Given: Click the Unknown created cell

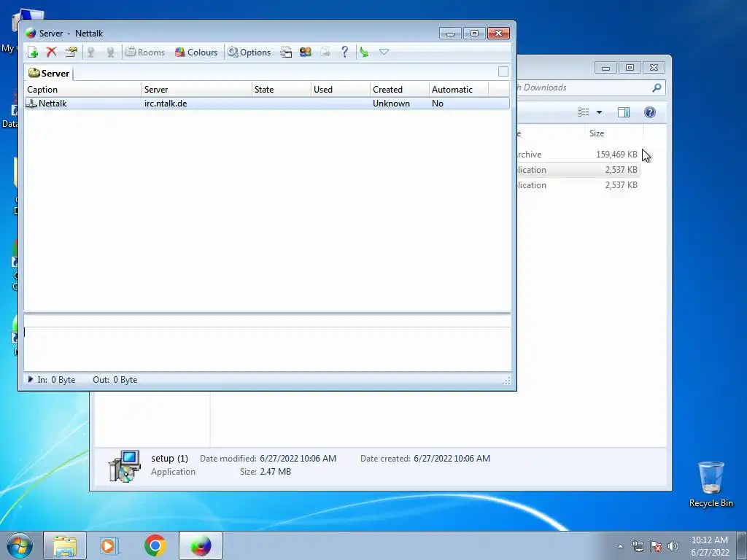Looking at the screenshot, I should tap(391, 104).
